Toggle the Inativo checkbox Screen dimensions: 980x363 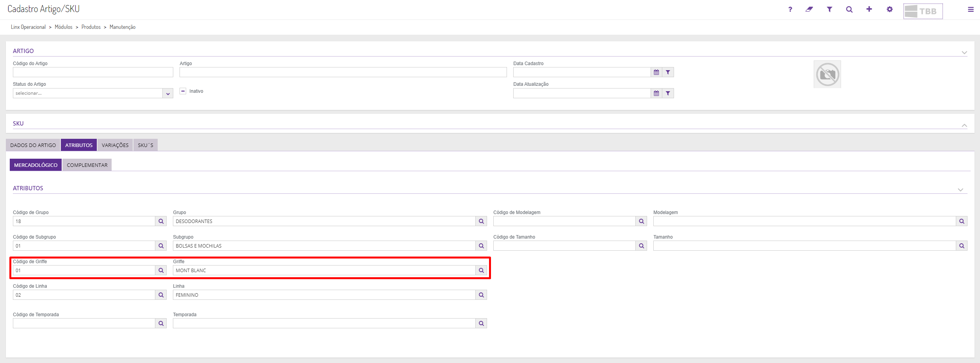tap(183, 91)
